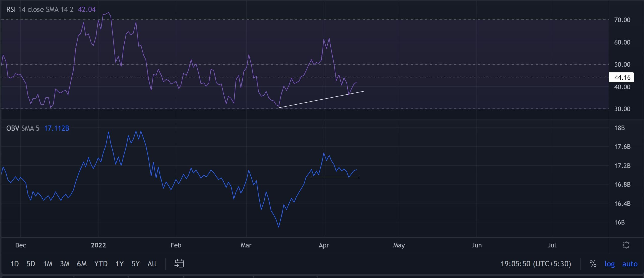The image size is (644, 278).
Task: Click the 16.4B OBV axis label
Action: [x=622, y=203]
